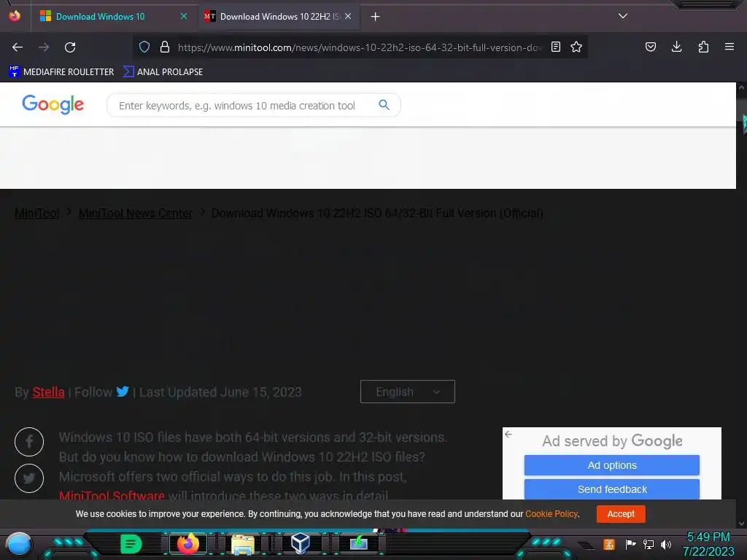Follow the author via Twitter bird icon

point(123,392)
